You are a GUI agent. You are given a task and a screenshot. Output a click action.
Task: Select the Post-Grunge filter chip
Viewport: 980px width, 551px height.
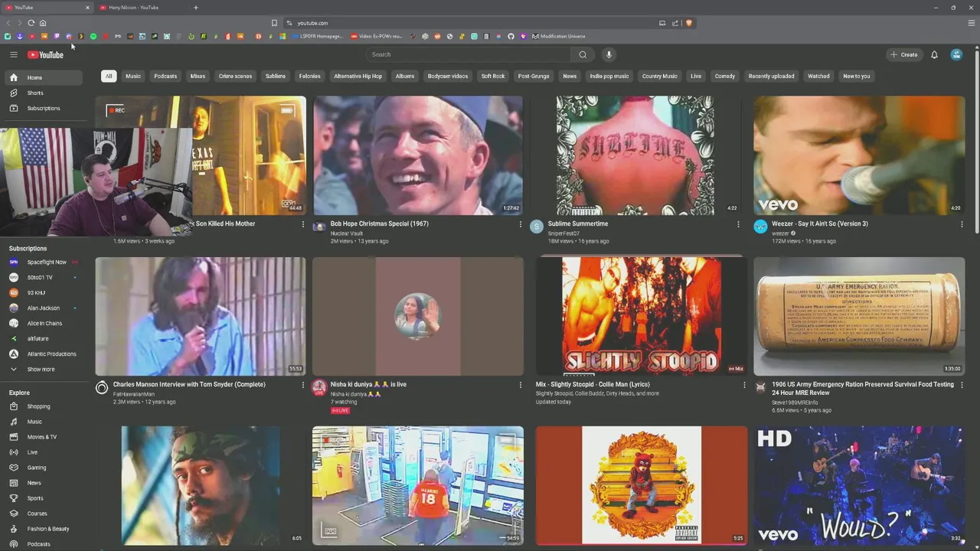534,76
